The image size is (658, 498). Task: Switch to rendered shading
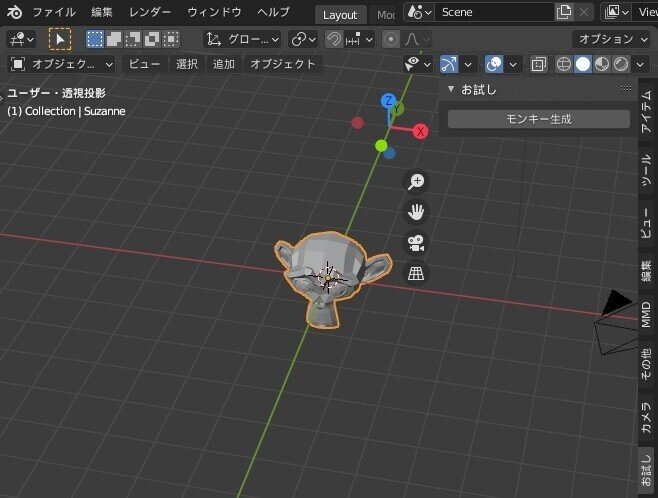pyautogui.click(x=621, y=64)
